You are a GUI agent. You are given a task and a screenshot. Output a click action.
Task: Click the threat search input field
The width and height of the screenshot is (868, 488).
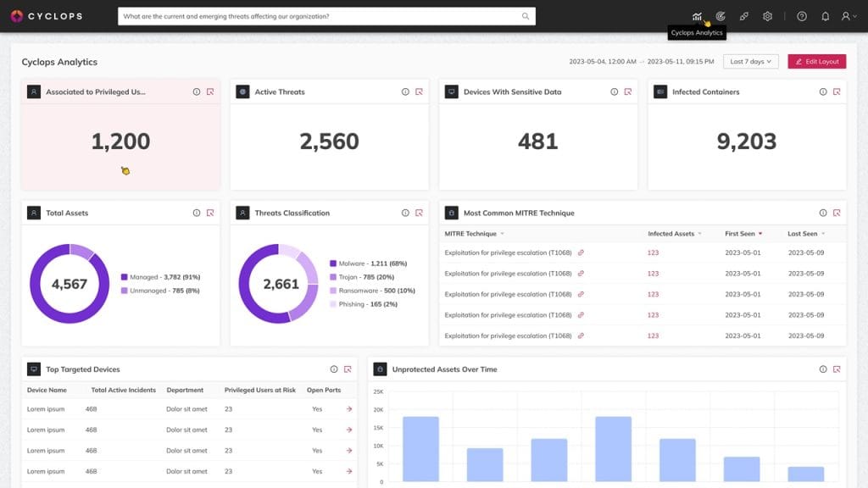(320, 16)
